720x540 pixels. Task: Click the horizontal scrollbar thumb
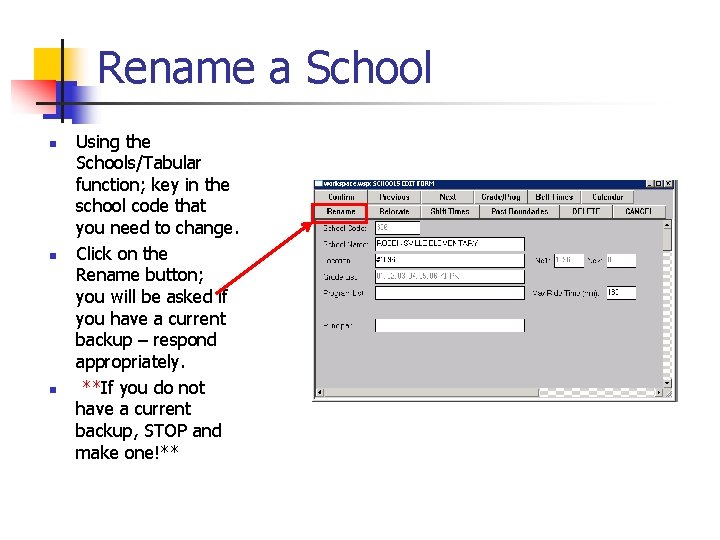point(431,393)
